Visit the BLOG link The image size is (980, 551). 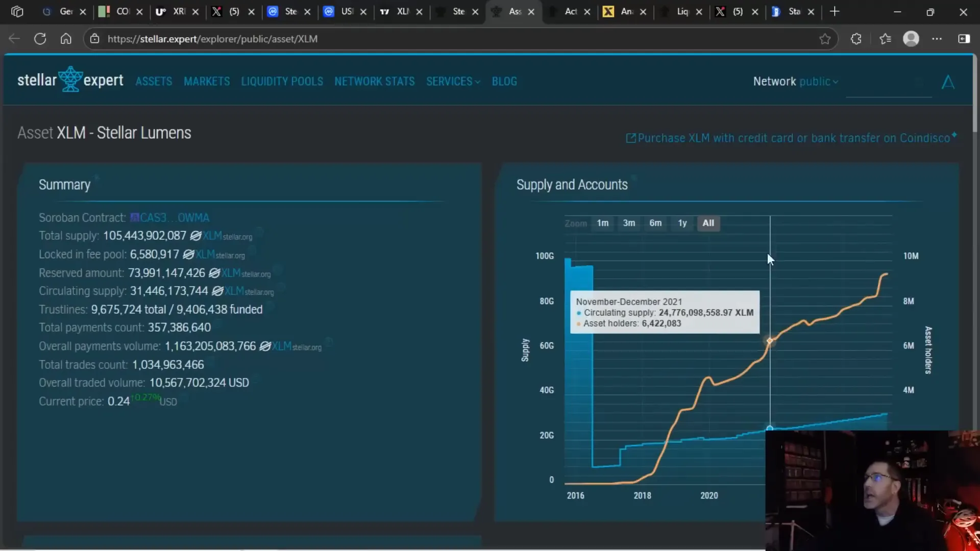504,82
